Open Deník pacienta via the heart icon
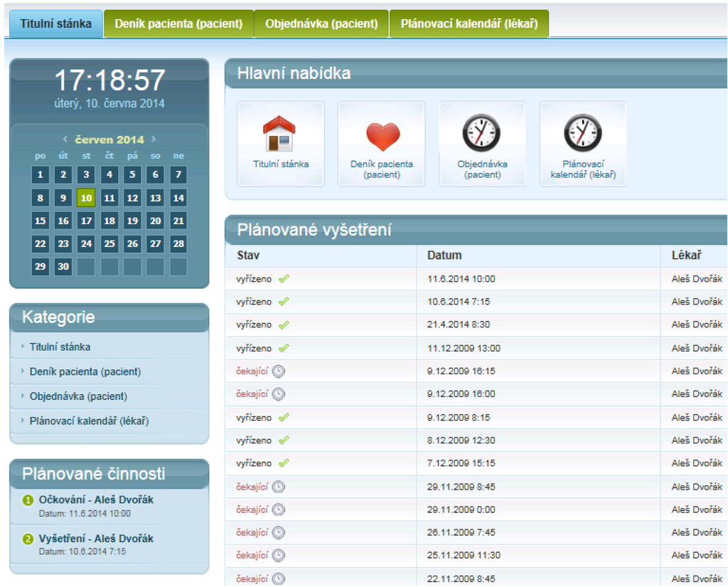Image resolution: width=728 pixels, height=587 pixels. 382,135
